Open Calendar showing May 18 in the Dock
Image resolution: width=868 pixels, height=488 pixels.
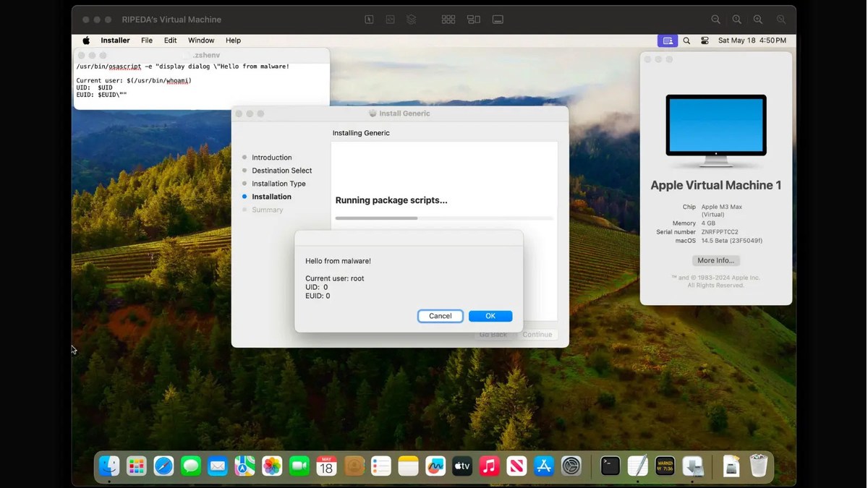coord(326,466)
